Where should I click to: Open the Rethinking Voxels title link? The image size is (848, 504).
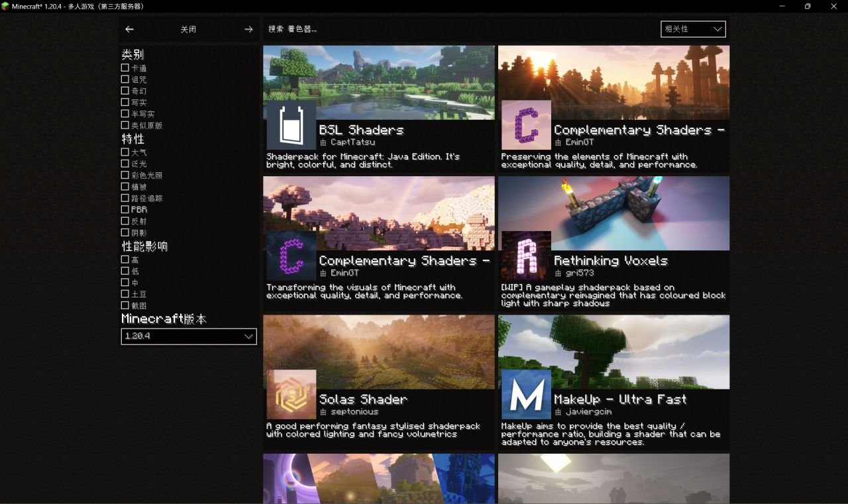coord(611,260)
